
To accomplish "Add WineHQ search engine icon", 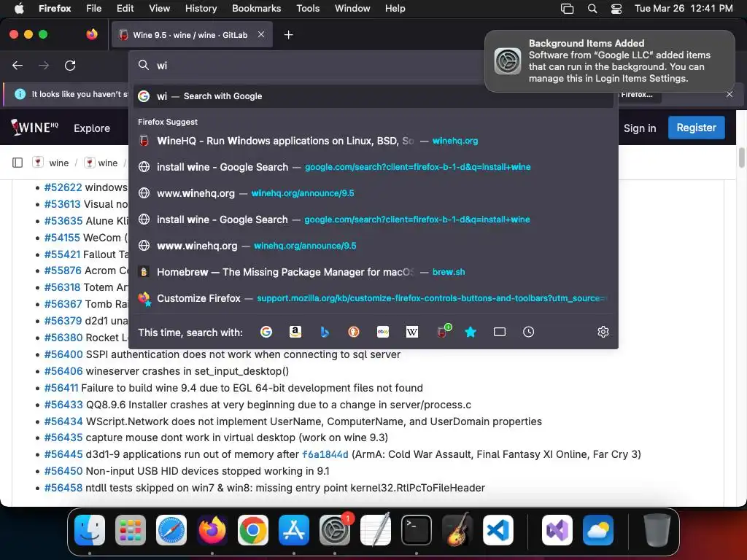I will click(x=443, y=331).
